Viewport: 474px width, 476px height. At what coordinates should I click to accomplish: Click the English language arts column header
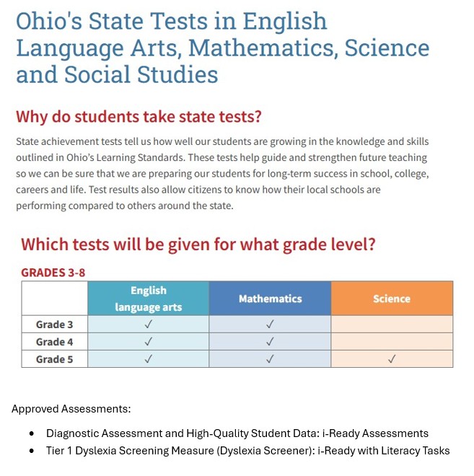tap(148, 299)
